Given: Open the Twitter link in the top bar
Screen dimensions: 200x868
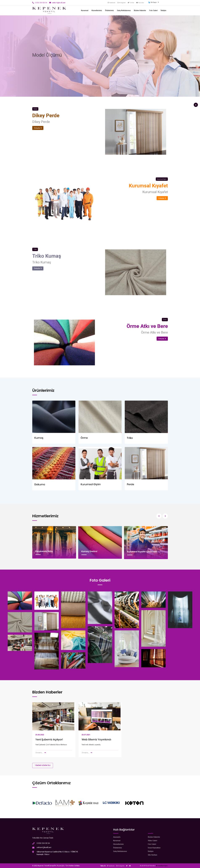Looking at the screenshot, I should (x=131, y=2).
